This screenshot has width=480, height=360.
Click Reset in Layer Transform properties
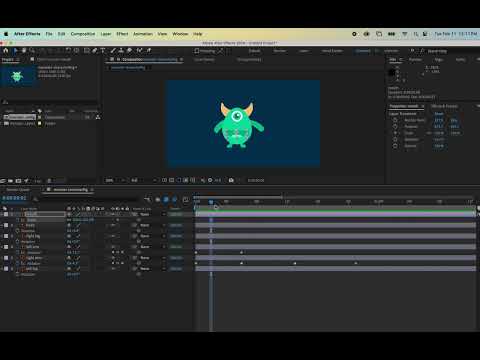pyautogui.click(x=439, y=114)
